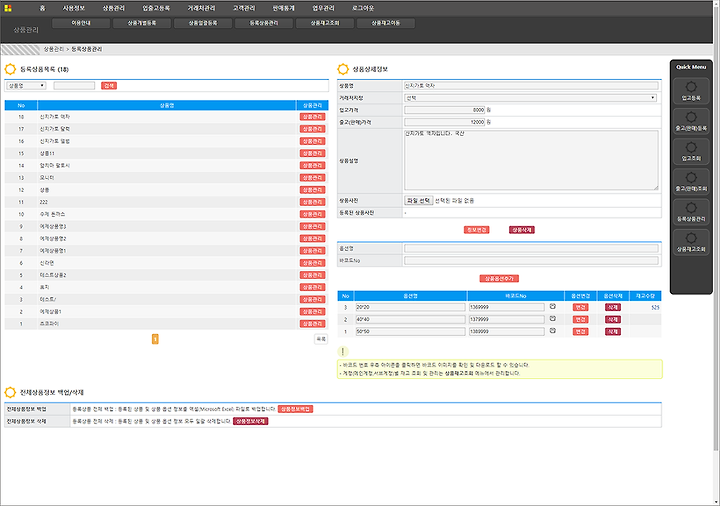720x506 pixels.
Task: View barcode image icon for barcode 1379999
Action: point(552,319)
